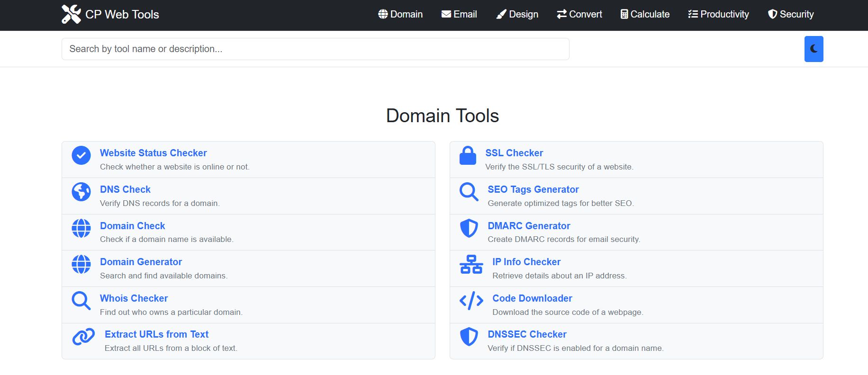Image resolution: width=868 pixels, height=375 pixels.
Task: Open the Domain menu in navbar
Action: coord(400,14)
